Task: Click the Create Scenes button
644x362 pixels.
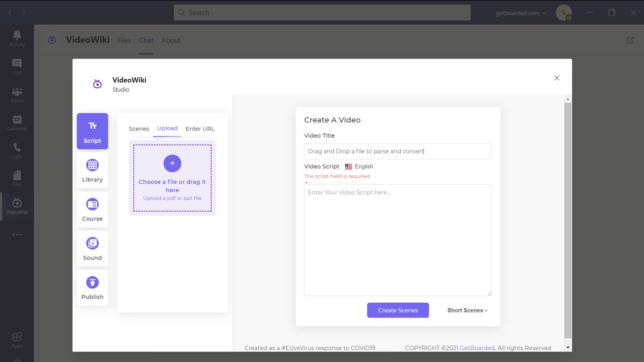Action: click(x=398, y=310)
